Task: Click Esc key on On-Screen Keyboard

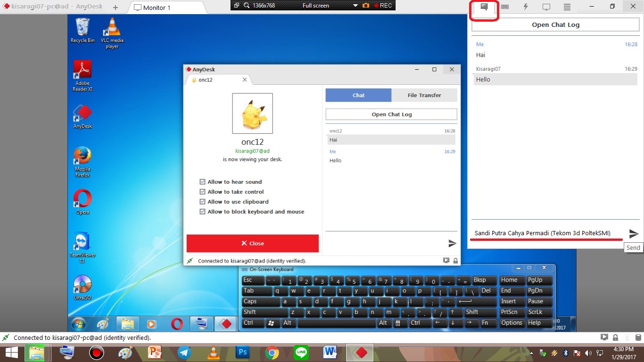Action: point(253,280)
